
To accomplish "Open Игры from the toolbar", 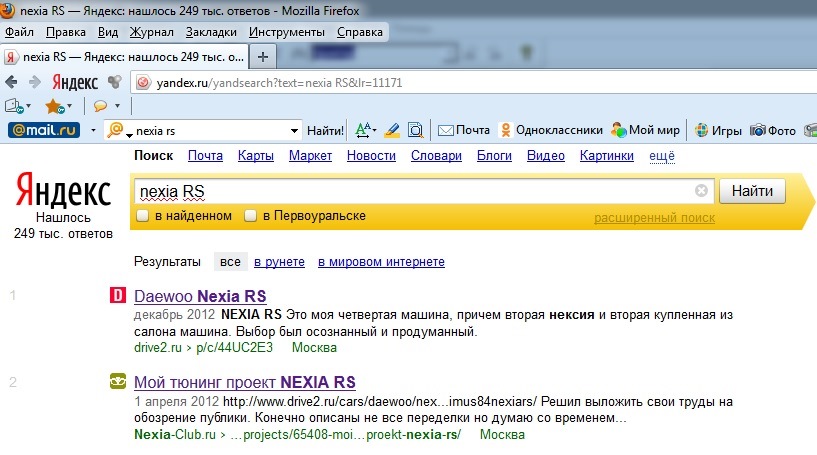I will coord(718,130).
